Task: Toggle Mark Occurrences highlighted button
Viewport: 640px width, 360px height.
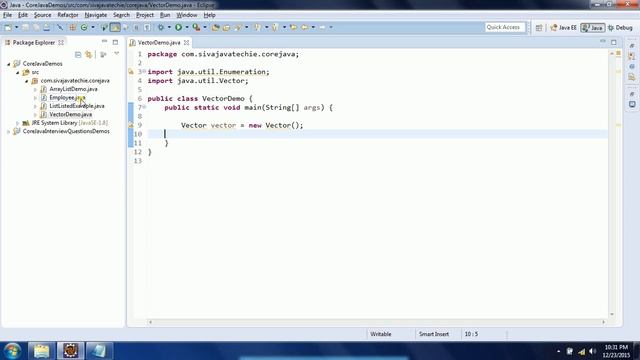Action: (115, 27)
